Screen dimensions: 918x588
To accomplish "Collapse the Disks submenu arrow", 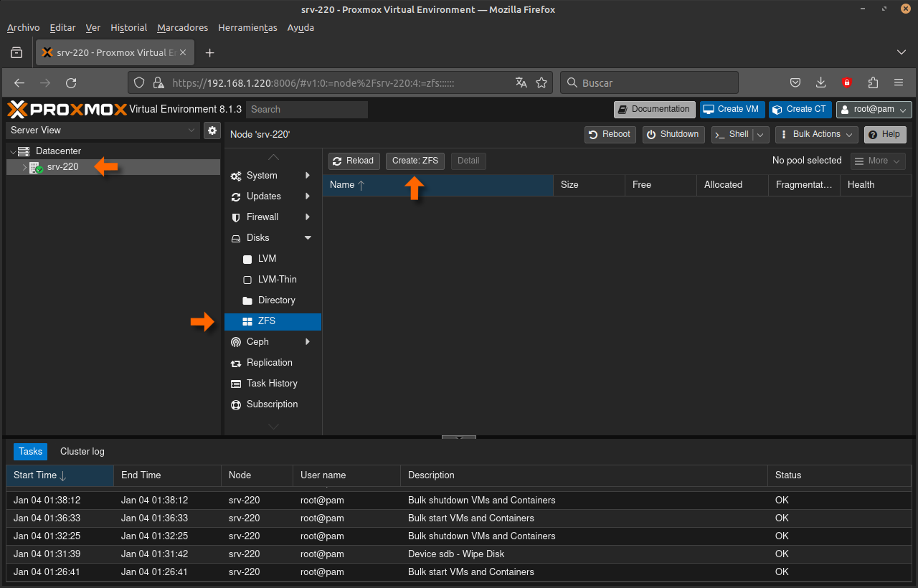I will (308, 238).
